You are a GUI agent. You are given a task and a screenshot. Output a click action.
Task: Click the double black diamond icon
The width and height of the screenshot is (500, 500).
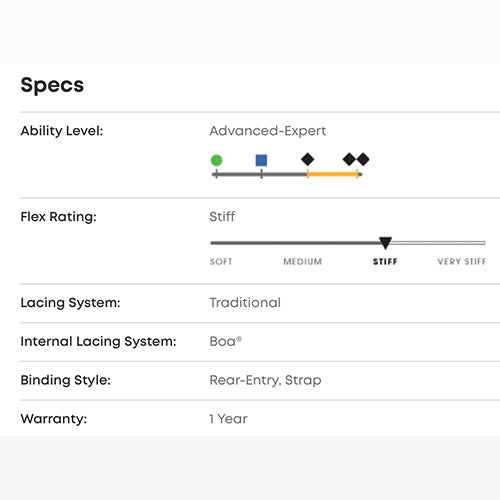coord(356,159)
